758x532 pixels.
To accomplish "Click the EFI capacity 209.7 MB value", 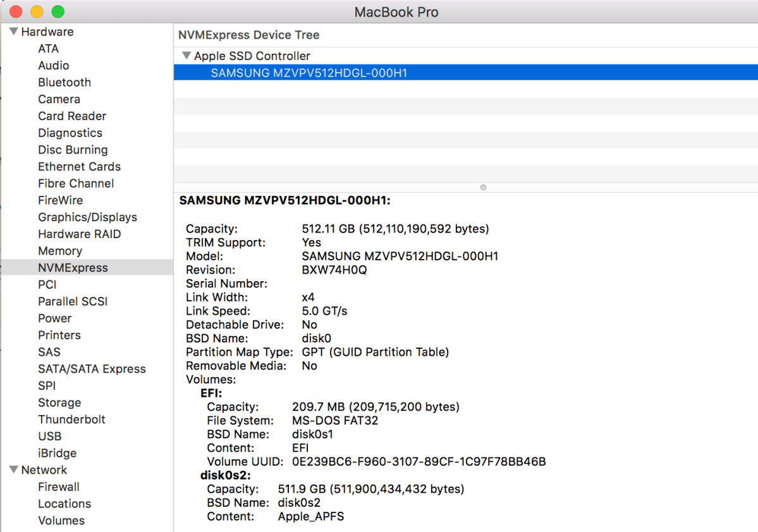I will [x=376, y=407].
